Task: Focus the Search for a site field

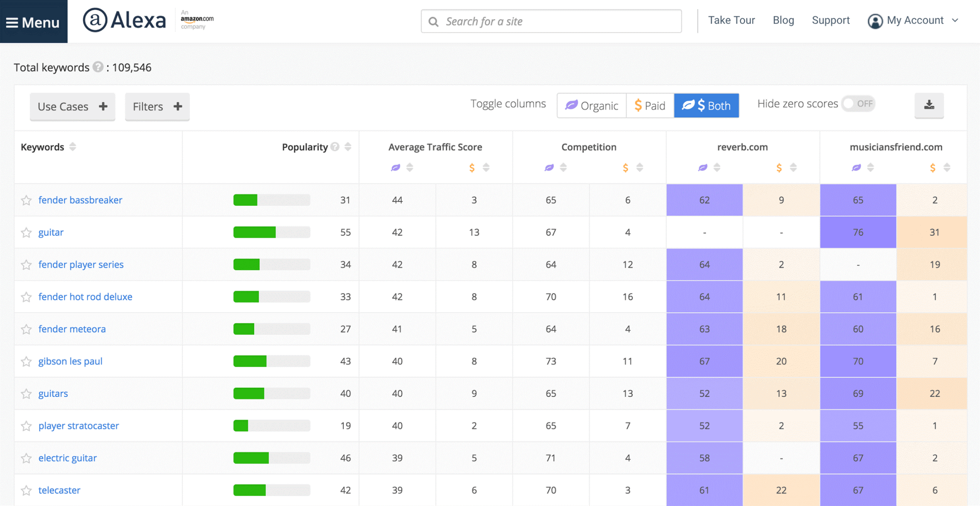Action: coord(551,21)
